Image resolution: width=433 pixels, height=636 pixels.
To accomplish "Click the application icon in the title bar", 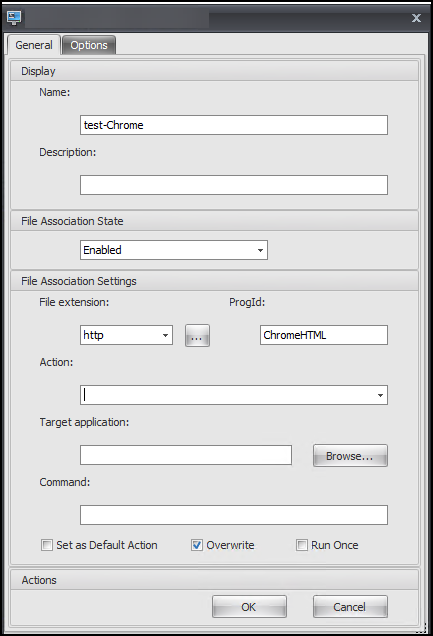I will click(x=14, y=18).
